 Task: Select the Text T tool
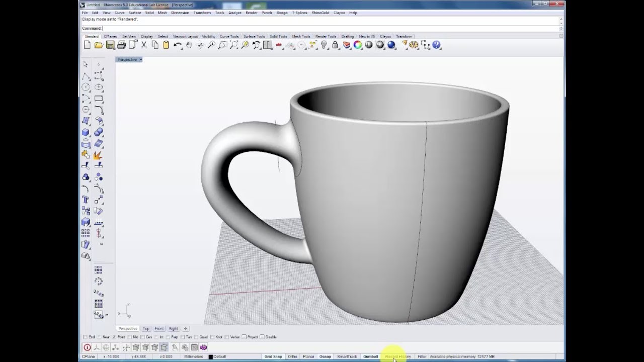point(86,200)
